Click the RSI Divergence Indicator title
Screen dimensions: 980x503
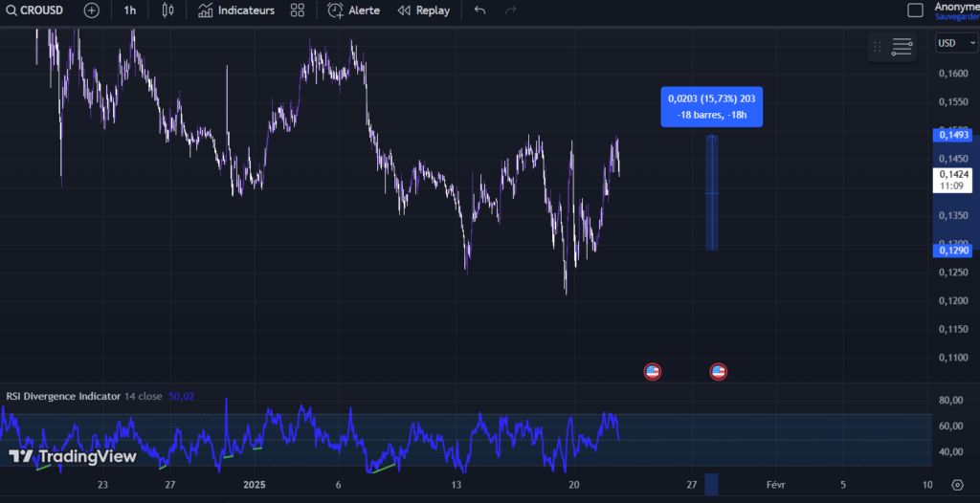coord(63,395)
